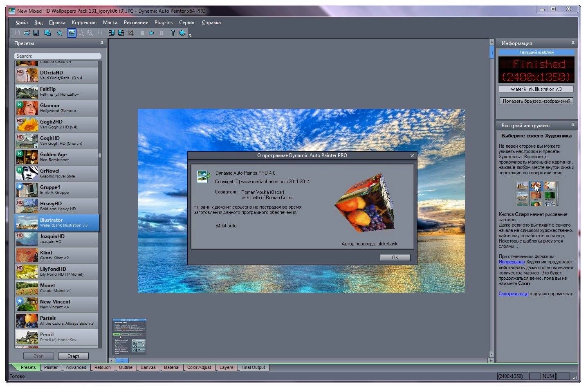Click the OK button in the About dialog
The width and height of the screenshot is (588, 391).
(395, 257)
